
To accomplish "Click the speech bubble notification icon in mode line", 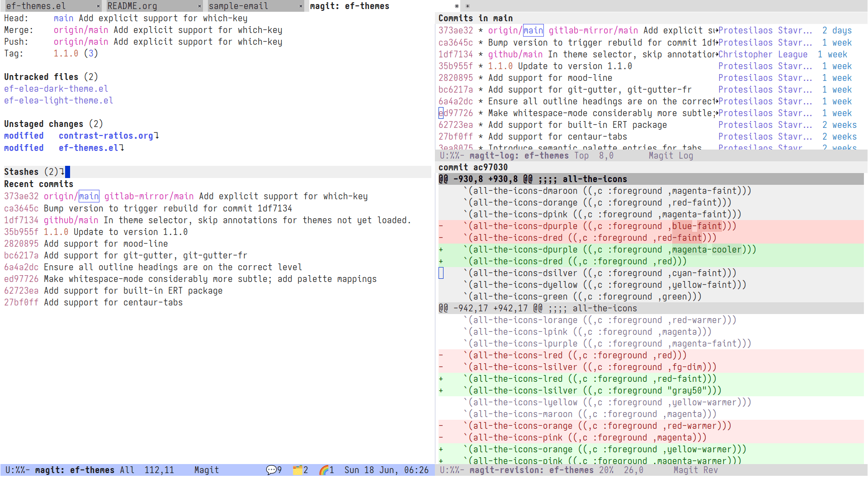I will (x=271, y=470).
